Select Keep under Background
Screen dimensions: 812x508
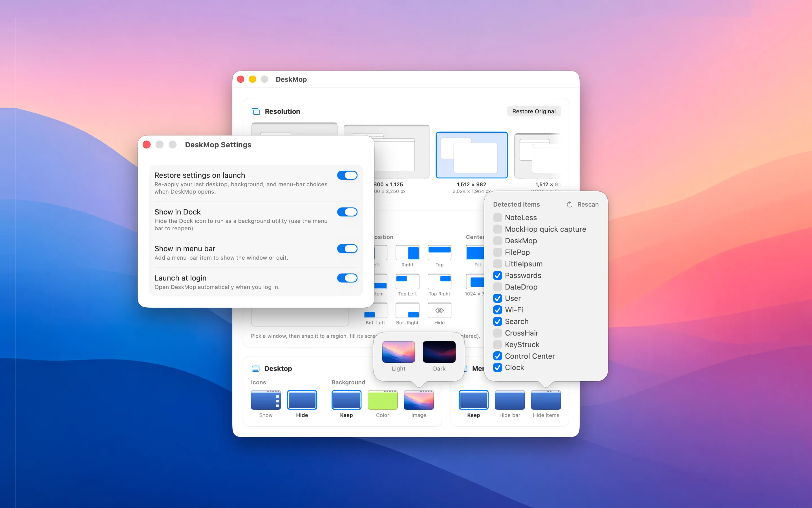click(346, 400)
